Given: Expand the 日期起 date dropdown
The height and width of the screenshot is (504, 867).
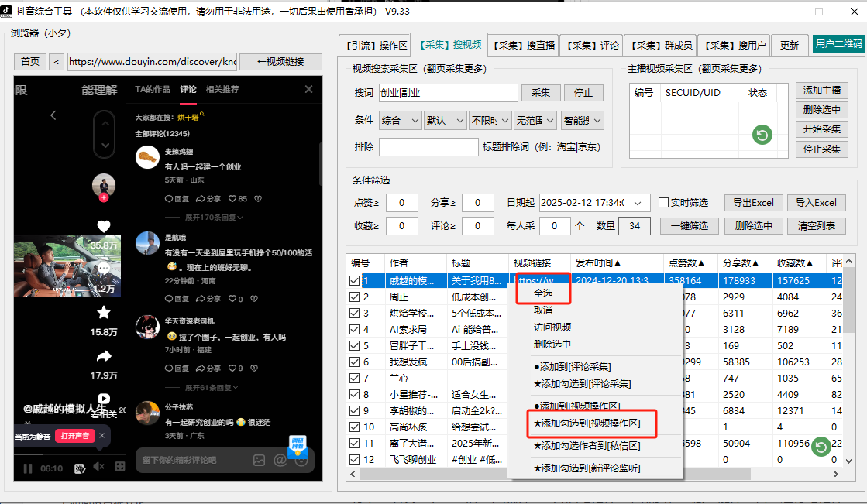Looking at the screenshot, I should 638,203.
